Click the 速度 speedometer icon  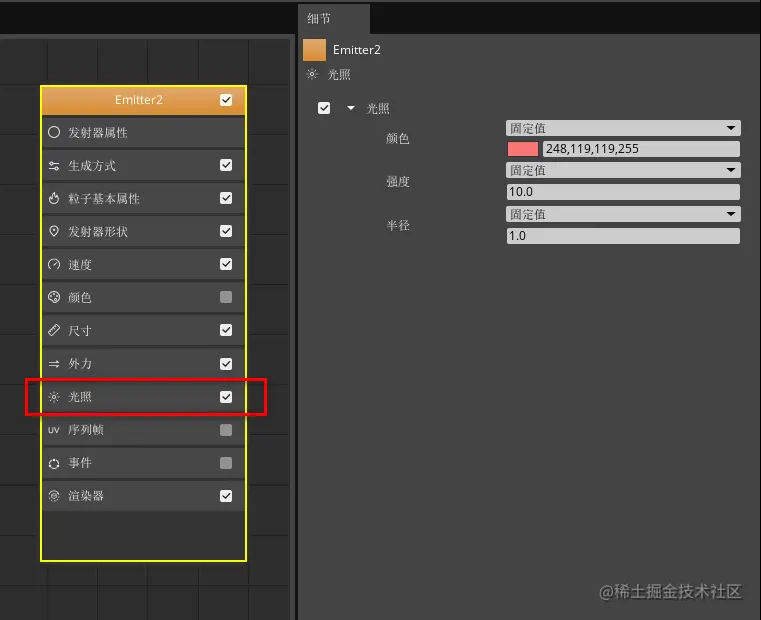pos(54,265)
